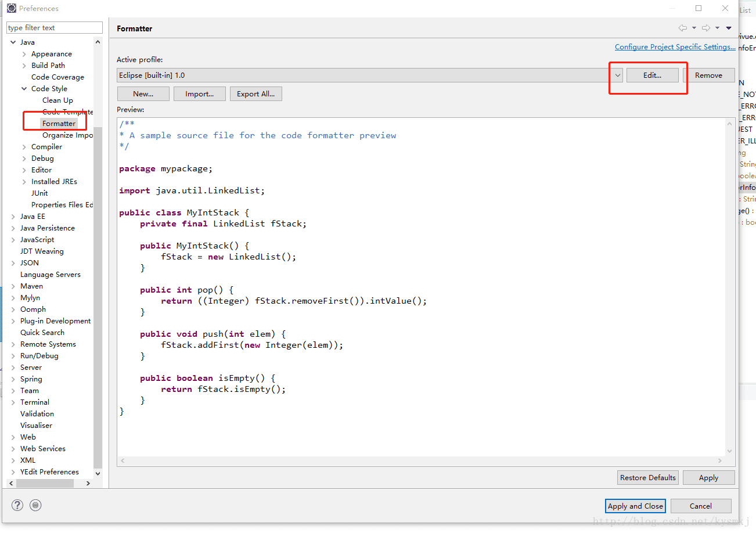Select Server in the tree

tap(31, 368)
